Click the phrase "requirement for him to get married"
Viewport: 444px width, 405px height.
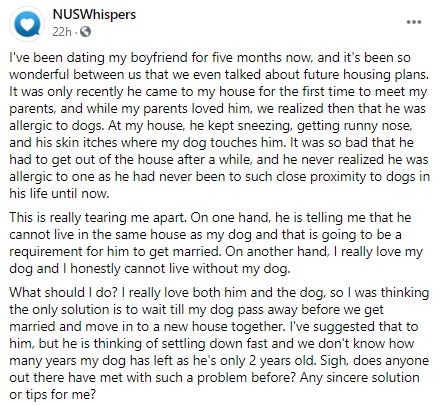115,251
